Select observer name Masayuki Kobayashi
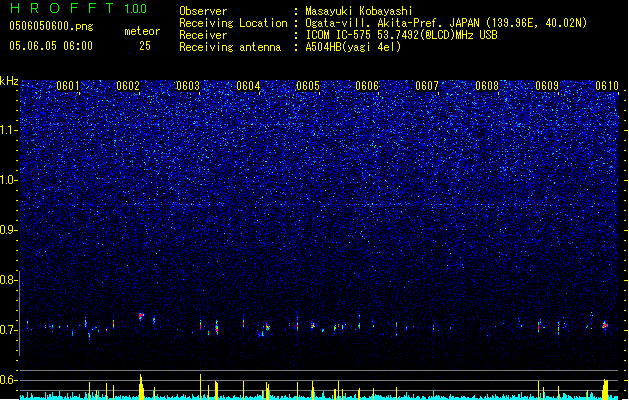Viewport: 629px width, 400px height. pyautogui.click(x=359, y=11)
